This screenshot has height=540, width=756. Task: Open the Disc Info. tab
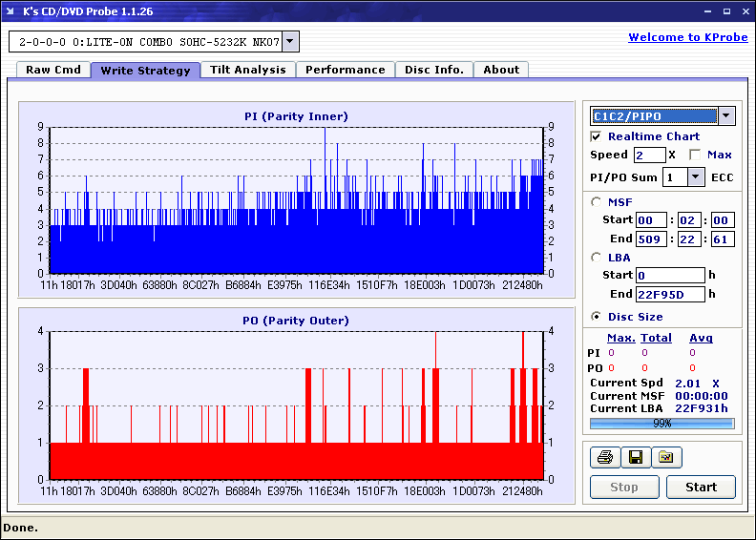(x=433, y=70)
